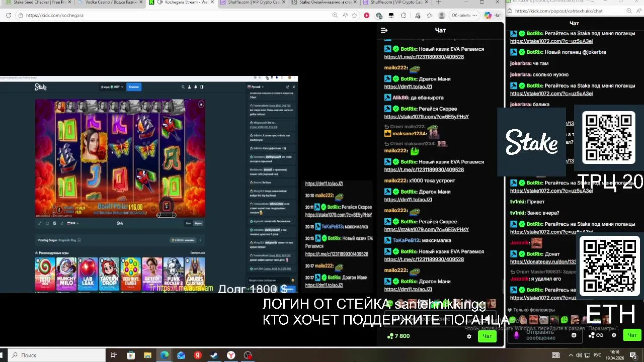Select Lab Leak game thumbnail
This screenshot has width=644, height=362.
[88, 274]
